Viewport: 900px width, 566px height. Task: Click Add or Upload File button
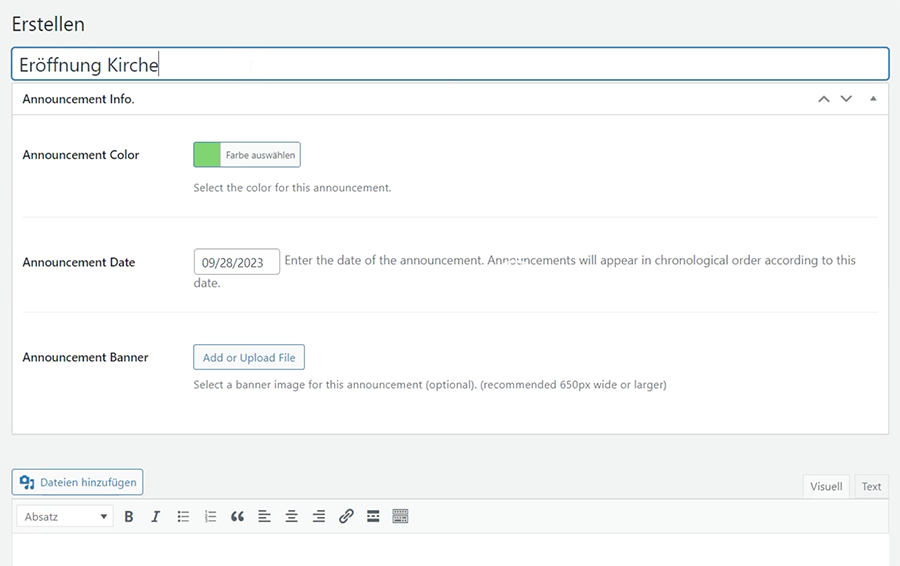[x=249, y=357]
